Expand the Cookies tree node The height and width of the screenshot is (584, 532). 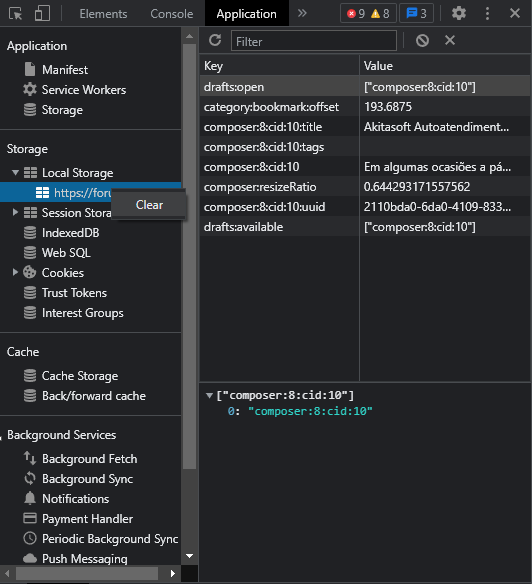15,272
